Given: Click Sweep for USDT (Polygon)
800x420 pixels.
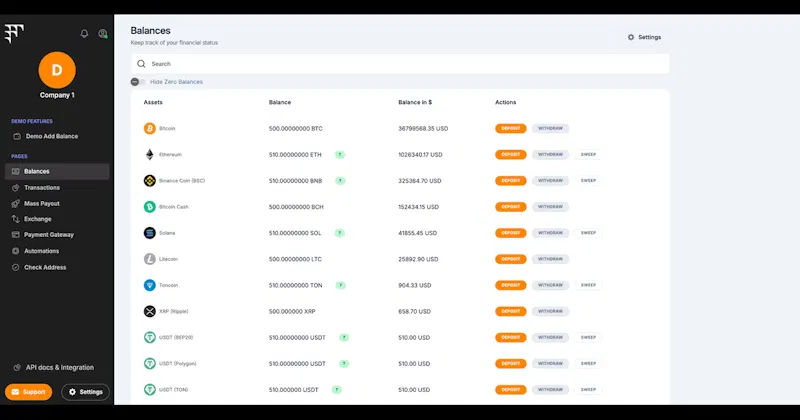Looking at the screenshot, I should pos(588,363).
